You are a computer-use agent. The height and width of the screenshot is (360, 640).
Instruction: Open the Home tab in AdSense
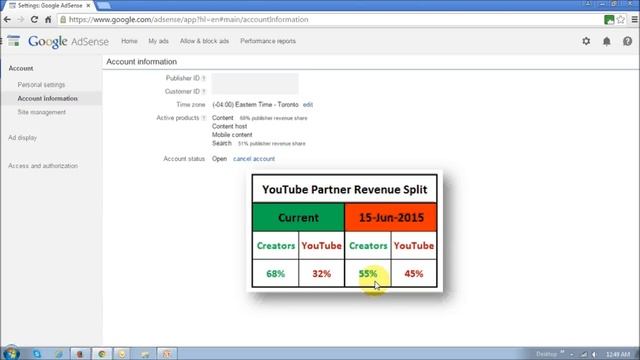pos(129,41)
